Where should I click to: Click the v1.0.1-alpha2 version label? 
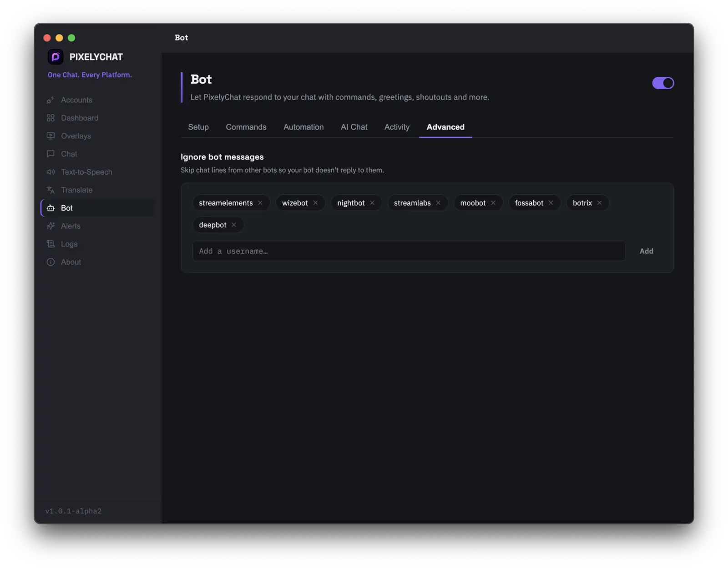click(x=74, y=511)
